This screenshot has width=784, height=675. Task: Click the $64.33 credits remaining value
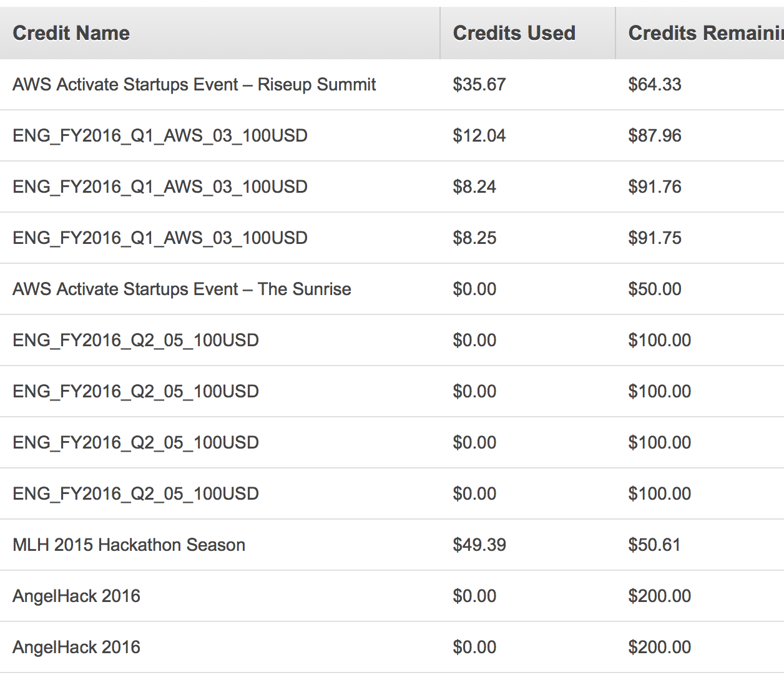655,84
